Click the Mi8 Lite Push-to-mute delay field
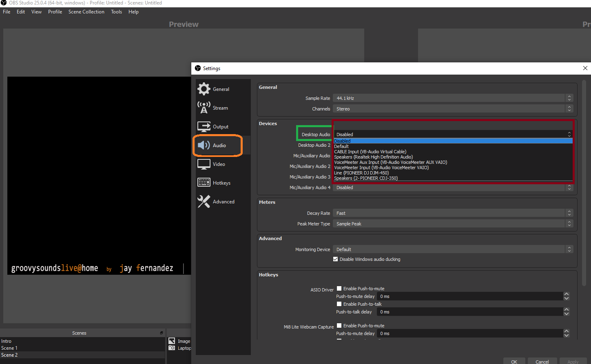591x364 pixels. click(x=470, y=333)
